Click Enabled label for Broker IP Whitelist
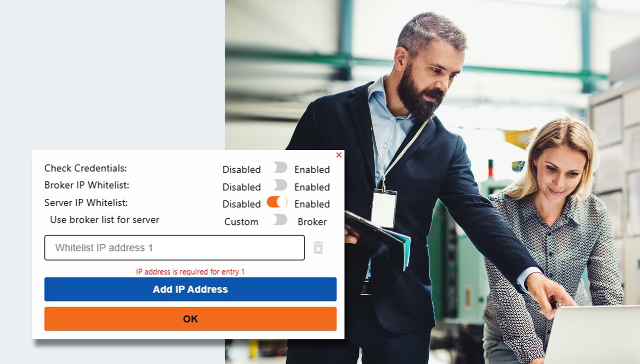 click(x=312, y=187)
